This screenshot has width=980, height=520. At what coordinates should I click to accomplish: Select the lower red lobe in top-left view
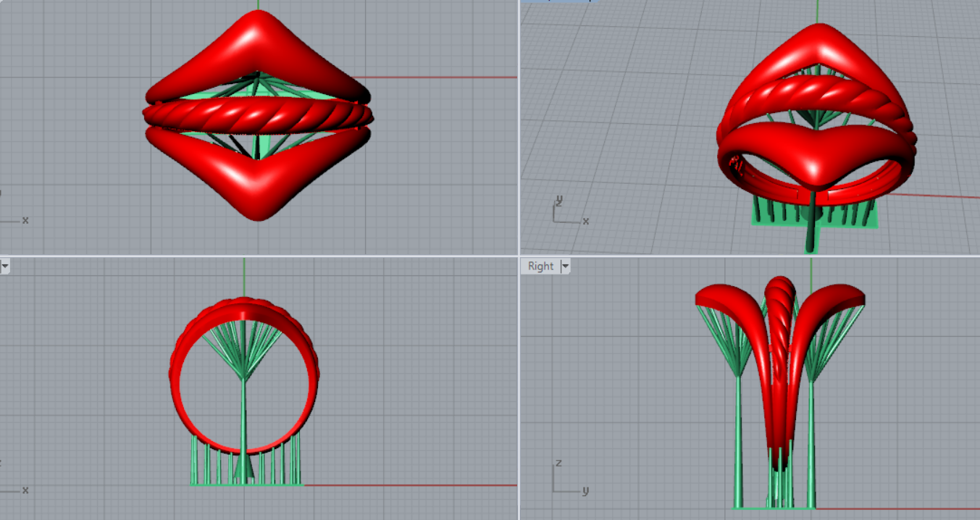click(x=257, y=181)
